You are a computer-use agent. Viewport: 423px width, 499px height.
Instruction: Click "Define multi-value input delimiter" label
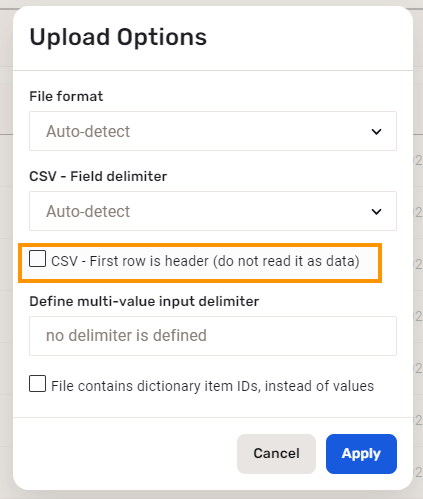144,301
